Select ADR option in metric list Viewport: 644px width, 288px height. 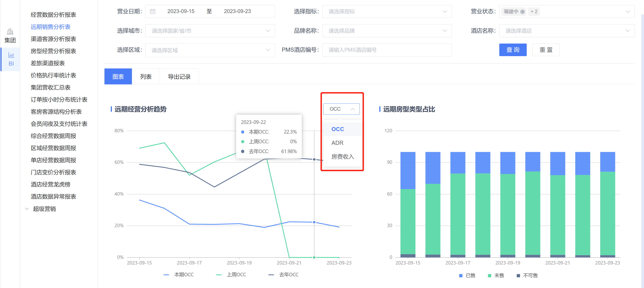[x=342, y=143]
